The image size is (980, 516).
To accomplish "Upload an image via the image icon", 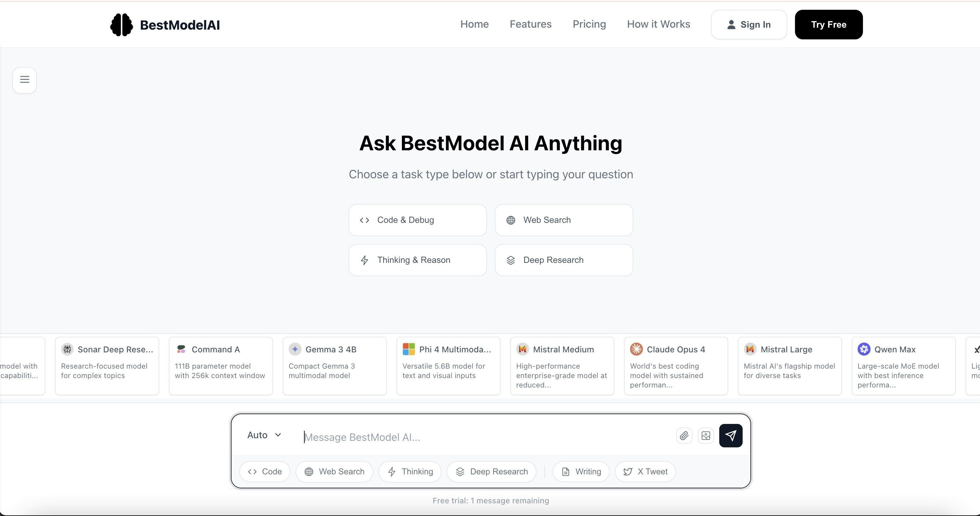I will tap(706, 435).
